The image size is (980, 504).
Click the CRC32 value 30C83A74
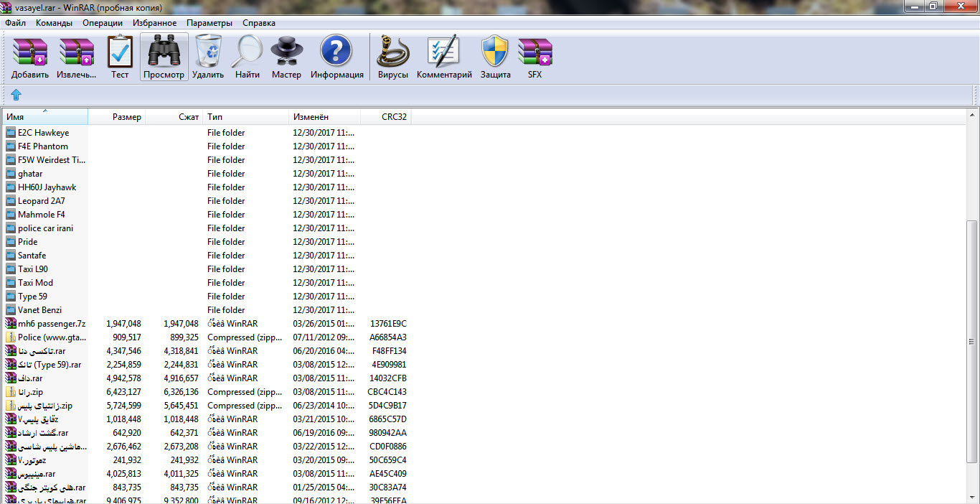[x=388, y=487]
